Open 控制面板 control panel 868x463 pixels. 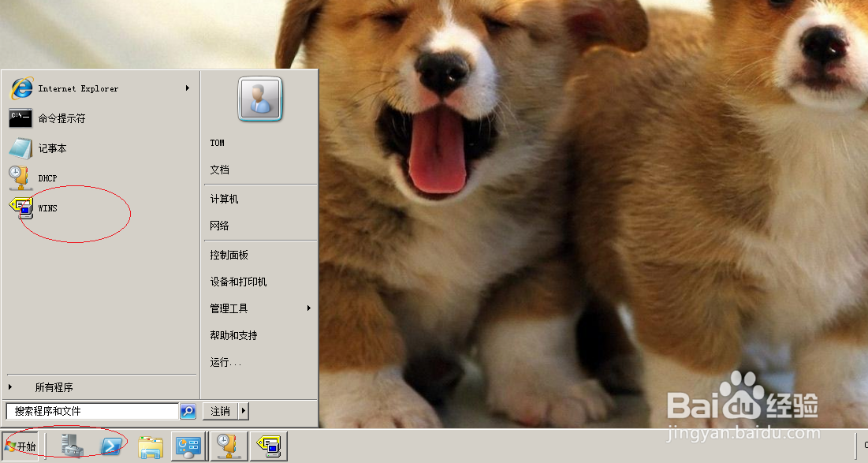229,255
